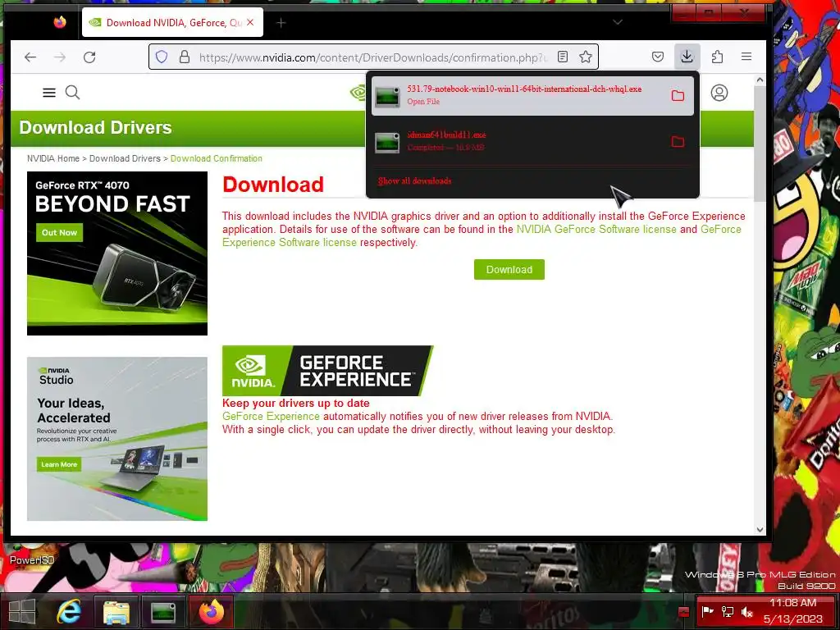Screen dimensions: 840x630
Task: Go back with the browser back arrow
Action: [x=30, y=57]
